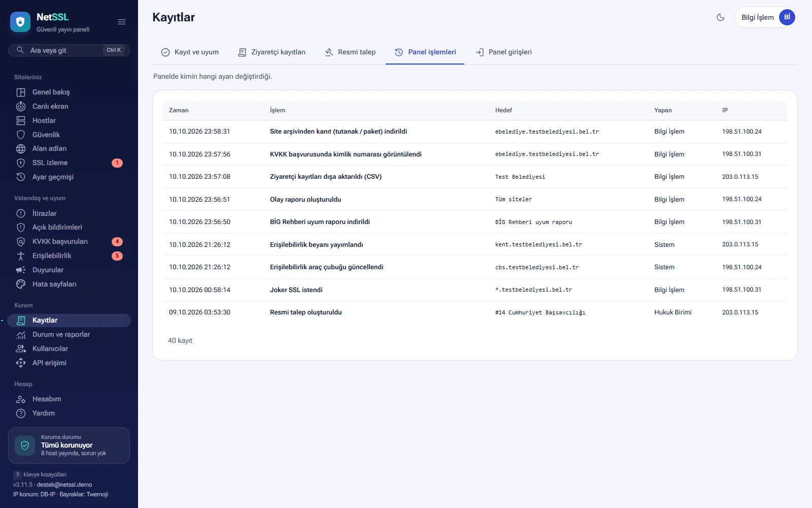Image resolution: width=812 pixels, height=508 pixels.
Task: Toggle dark mode with the moon icon
Action: [721, 17]
